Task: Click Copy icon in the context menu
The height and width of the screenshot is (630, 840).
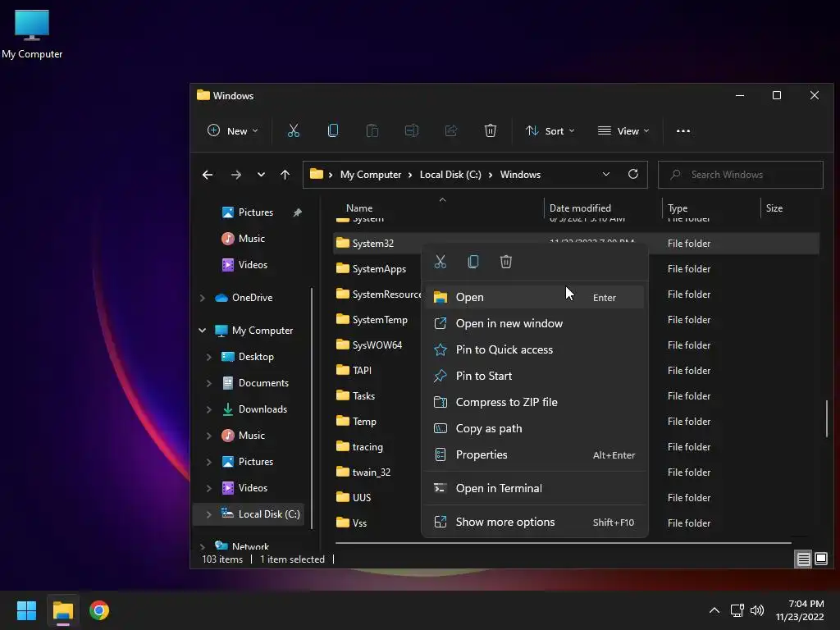Action: [x=473, y=262]
